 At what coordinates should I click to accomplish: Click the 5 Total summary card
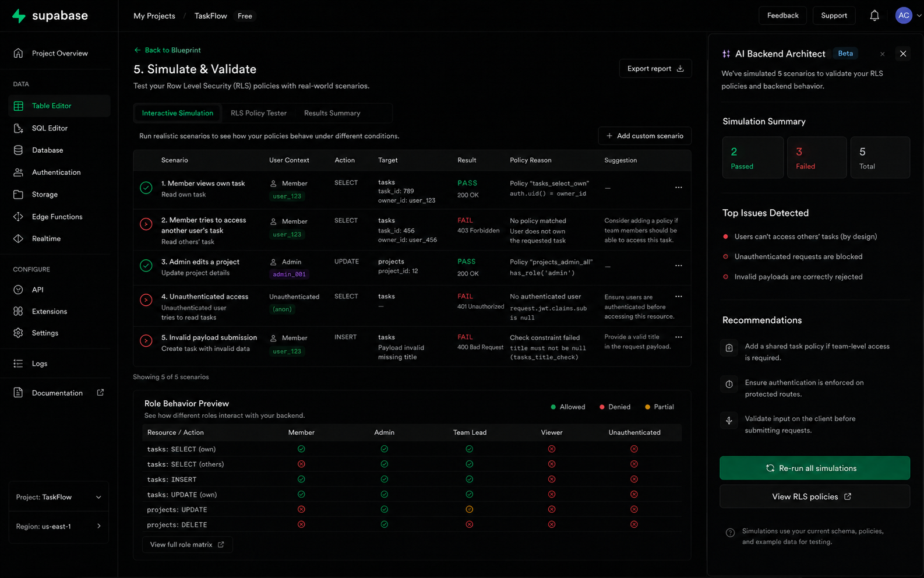(x=880, y=157)
